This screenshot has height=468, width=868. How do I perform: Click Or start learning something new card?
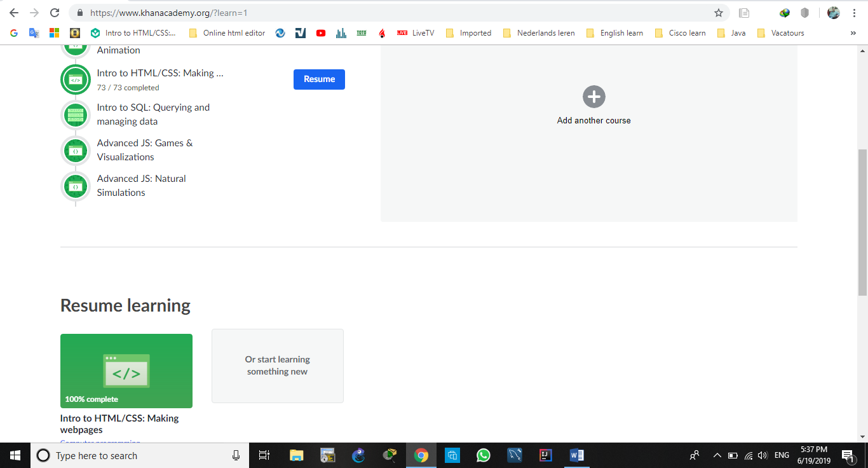(x=278, y=366)
